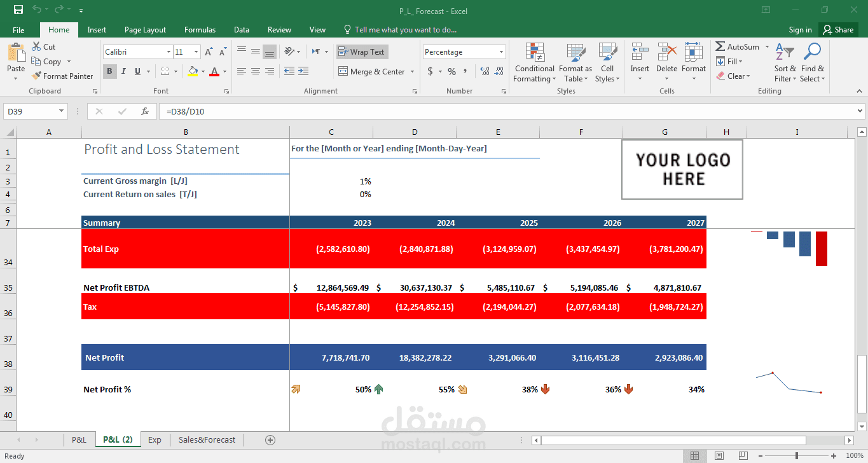Image resolution: width=868 pixels, height=463 pixels.
Task: Open Find & Select menu
Action: [812, 62]
